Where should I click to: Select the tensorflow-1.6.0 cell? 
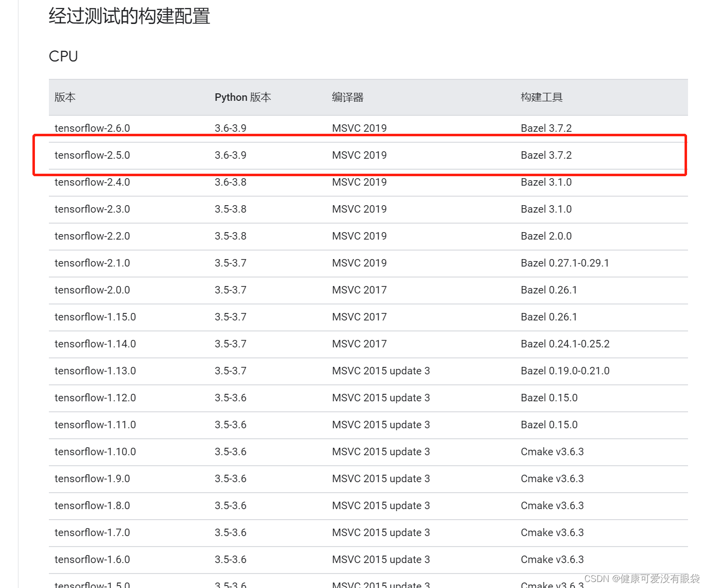[92, 560]
